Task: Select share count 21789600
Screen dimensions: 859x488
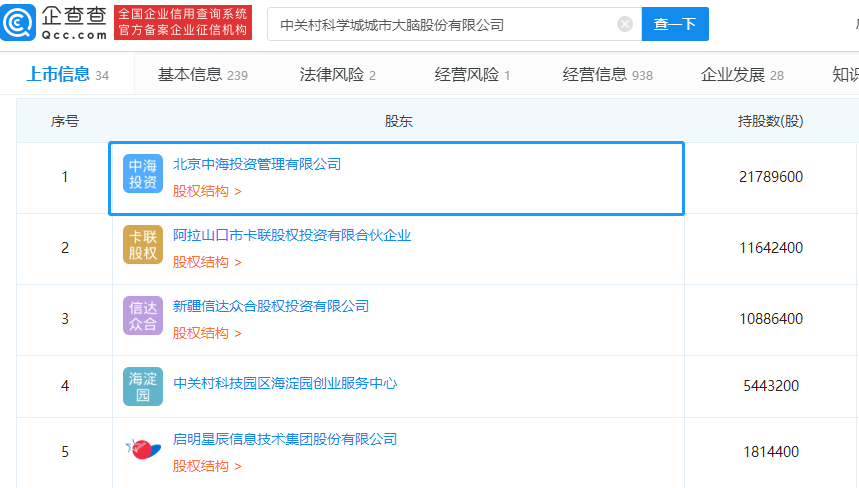Action: tap(771, 177)
